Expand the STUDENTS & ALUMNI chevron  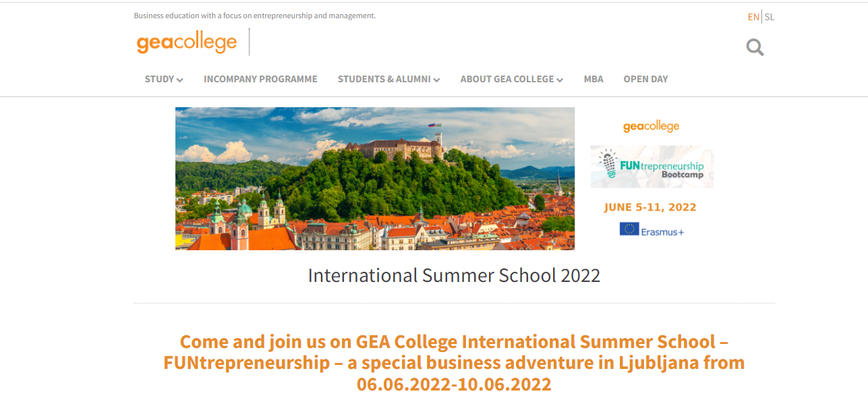pos(437,80)
